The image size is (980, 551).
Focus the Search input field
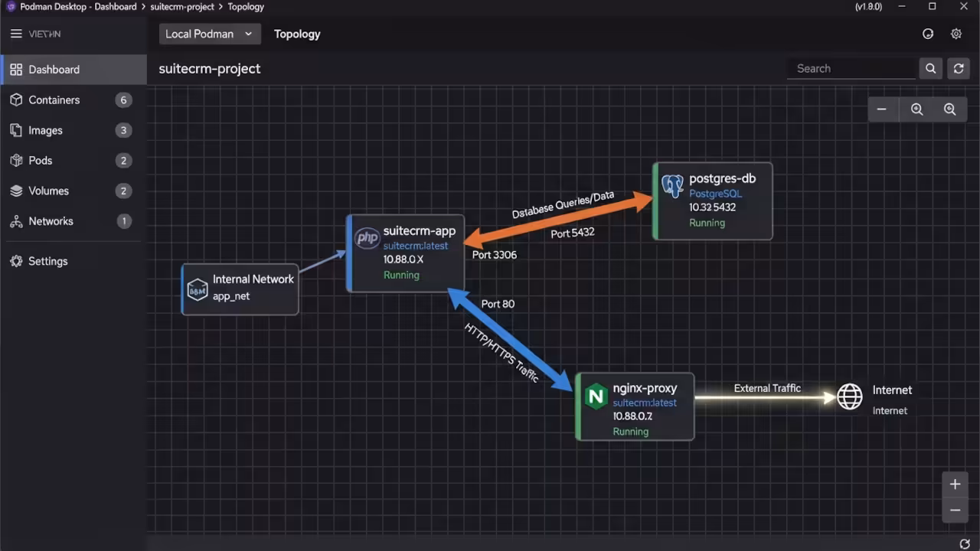(x=851, y=68)
